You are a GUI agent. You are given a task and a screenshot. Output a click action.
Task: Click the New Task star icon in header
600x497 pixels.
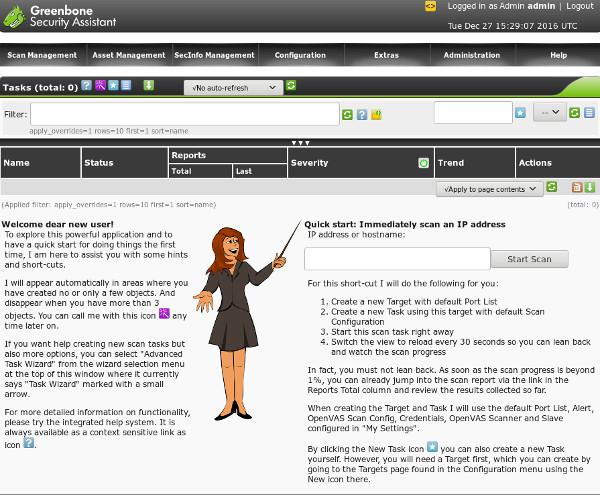point(113,86)
